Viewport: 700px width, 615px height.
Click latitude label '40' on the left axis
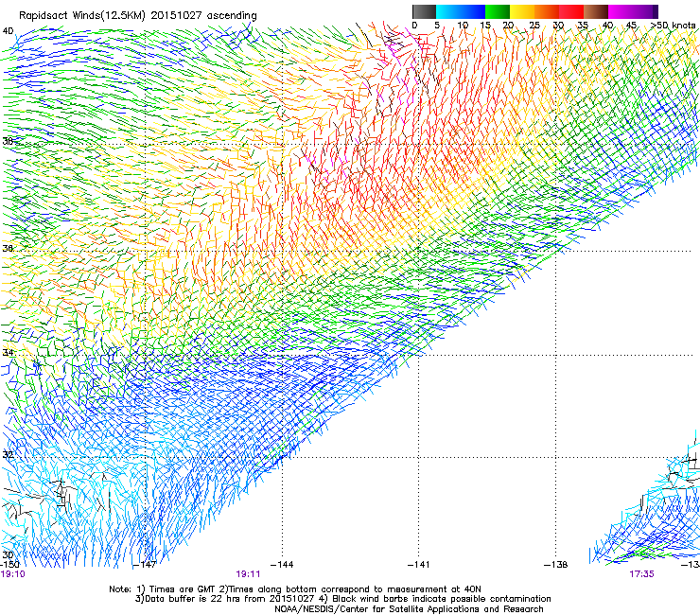[8, 31]
